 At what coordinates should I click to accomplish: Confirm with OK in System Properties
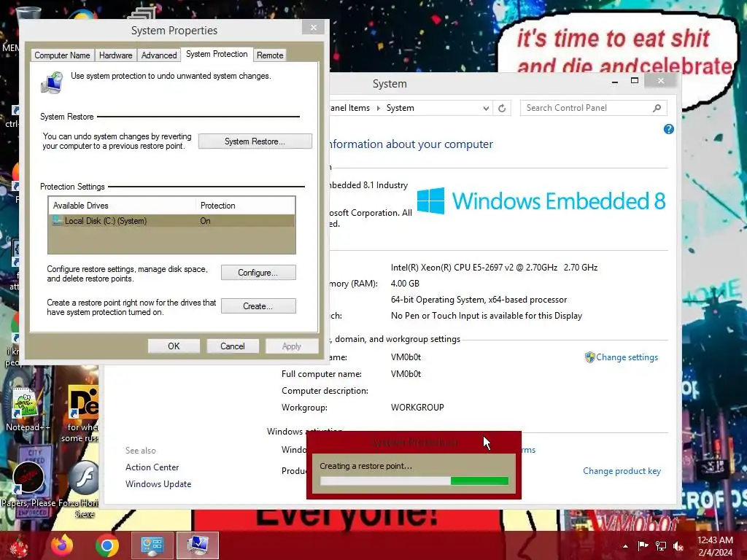tap(174, 346)
